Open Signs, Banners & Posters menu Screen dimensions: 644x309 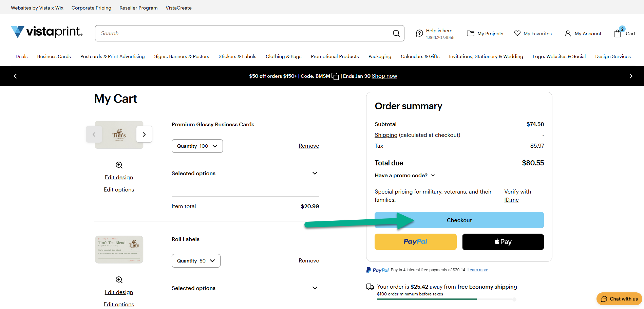[x=182, y=56]
